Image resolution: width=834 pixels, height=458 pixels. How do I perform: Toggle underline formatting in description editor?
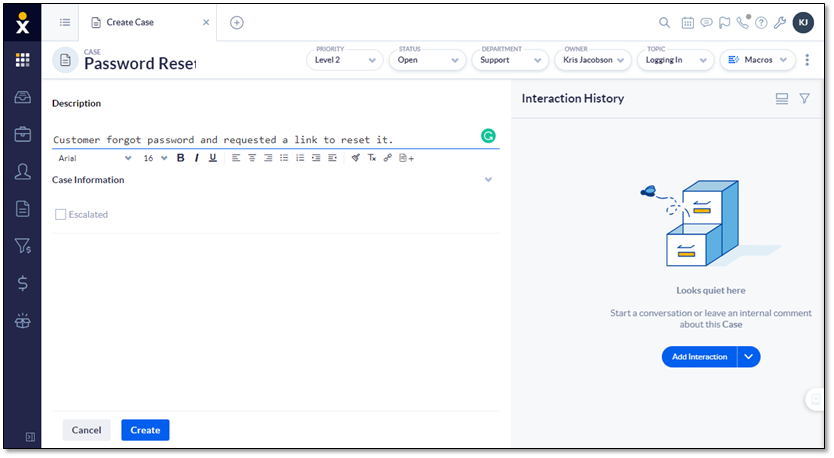coord(213,158)
